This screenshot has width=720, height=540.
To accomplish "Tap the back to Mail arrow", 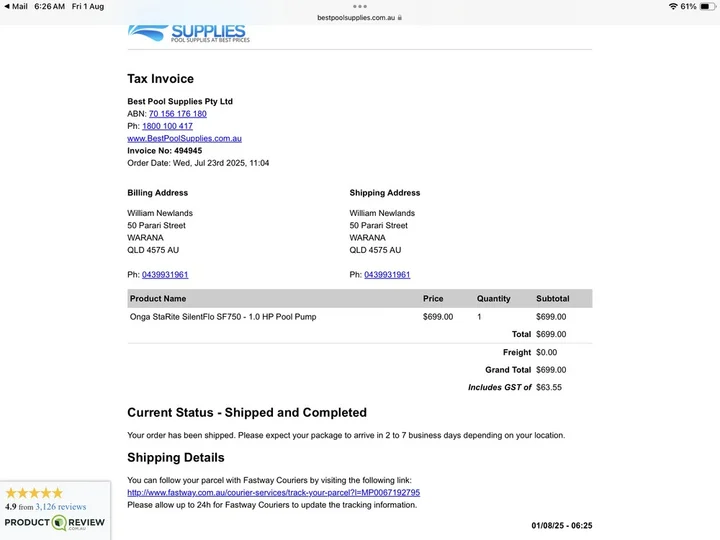I will pyautogui.click(x=7, y=6).
